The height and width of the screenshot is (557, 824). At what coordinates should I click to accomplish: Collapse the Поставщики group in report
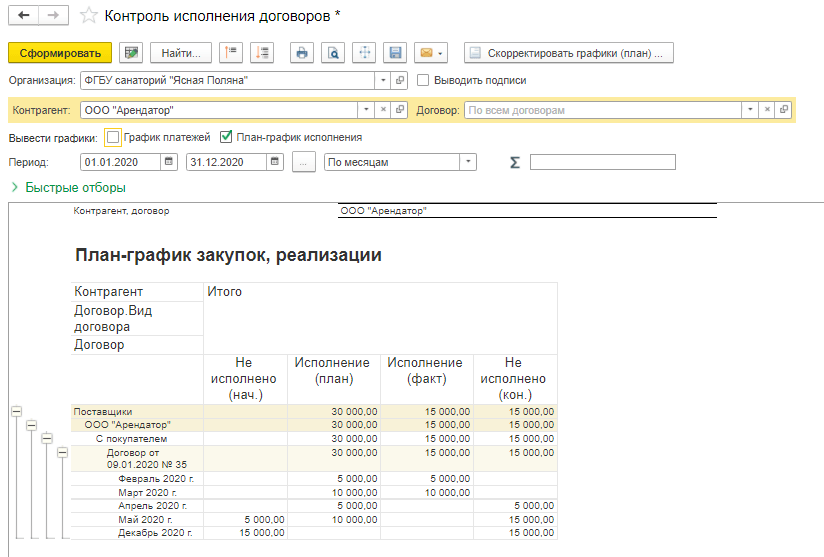click(16, 411)
